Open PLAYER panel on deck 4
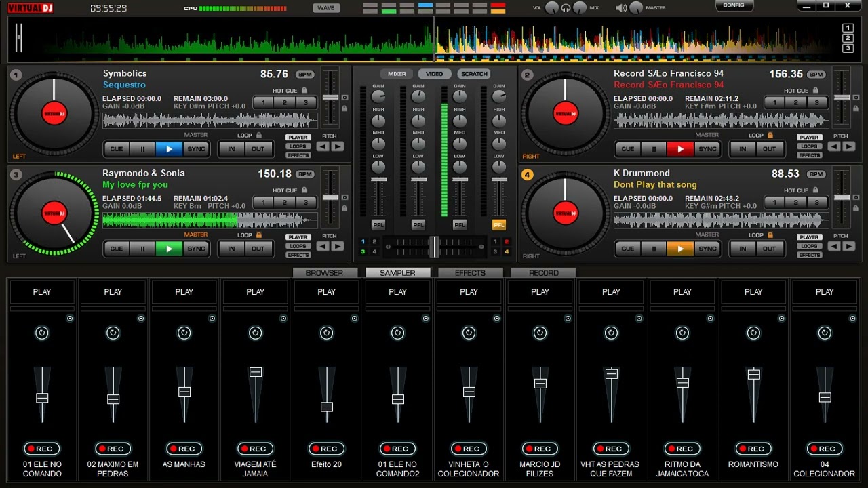Image resolution: width=868 pixels, height=488 pixels. tap(809, 237)
